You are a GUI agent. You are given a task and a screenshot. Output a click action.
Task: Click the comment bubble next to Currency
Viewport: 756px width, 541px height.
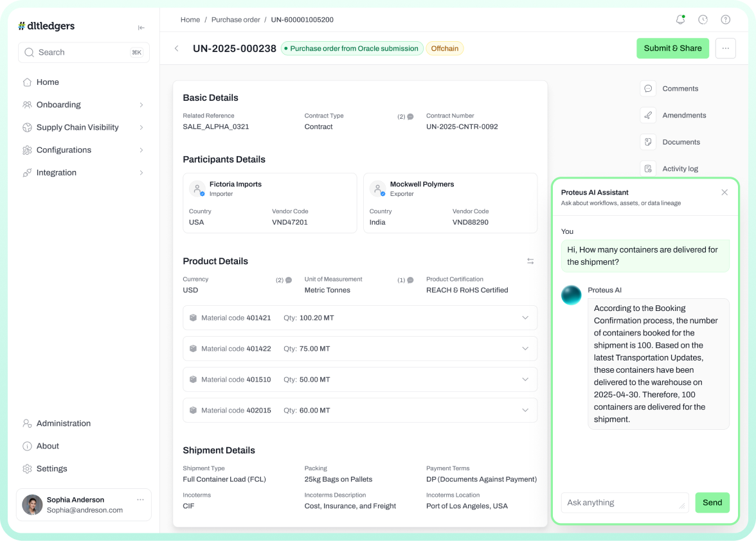point(288,280)
